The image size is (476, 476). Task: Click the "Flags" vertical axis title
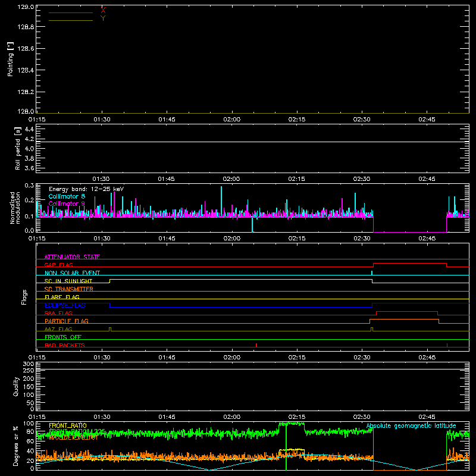24,297
